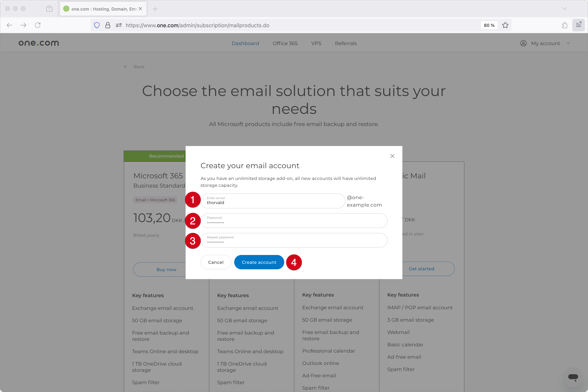The image size is (588, 392).
Task: Open the browser share icon
Action: 564,25
